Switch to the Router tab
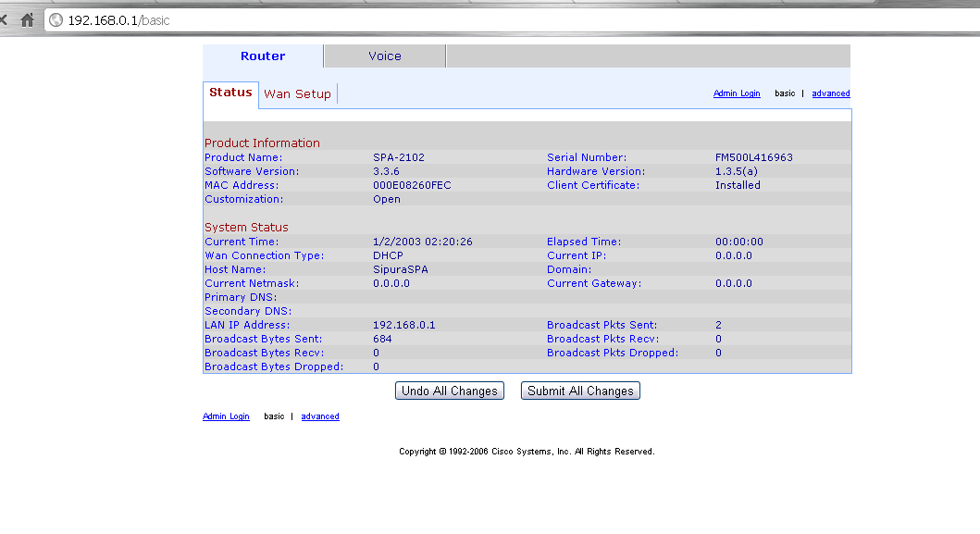The width and height of the screenshot is (980, 534). (263, 56)
